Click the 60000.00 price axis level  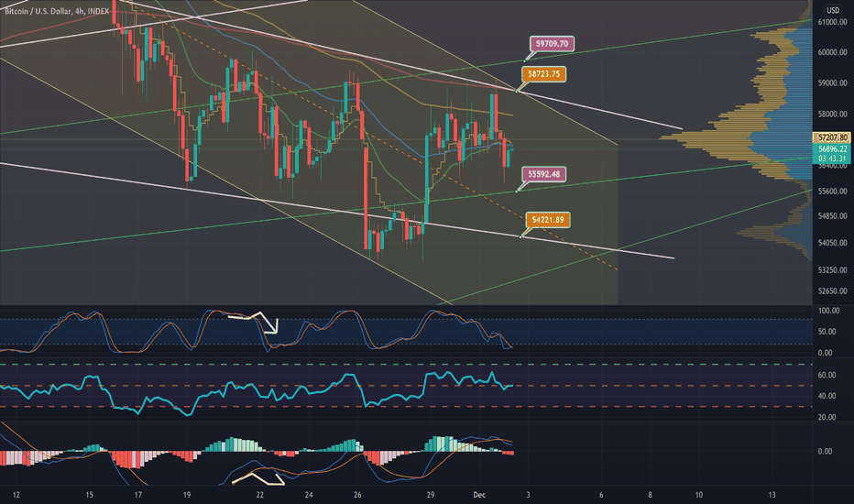pos(832,52)
